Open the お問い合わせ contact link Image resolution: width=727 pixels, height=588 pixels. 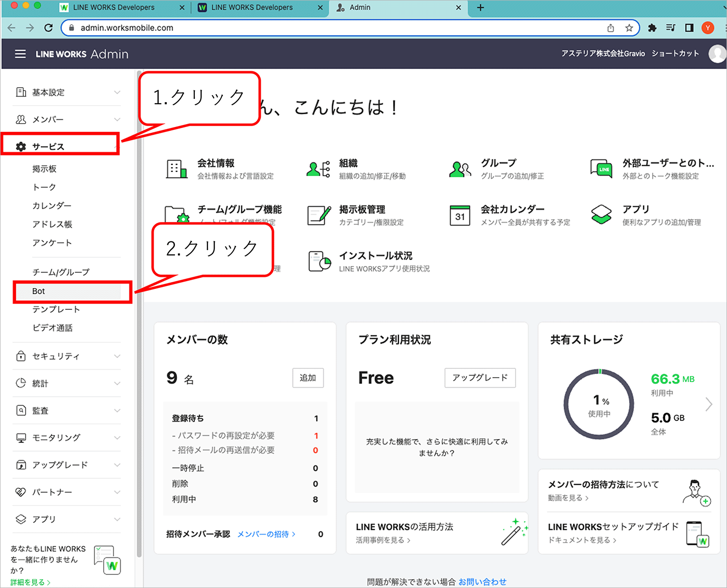pyautogui.click(x=482, y=582)
